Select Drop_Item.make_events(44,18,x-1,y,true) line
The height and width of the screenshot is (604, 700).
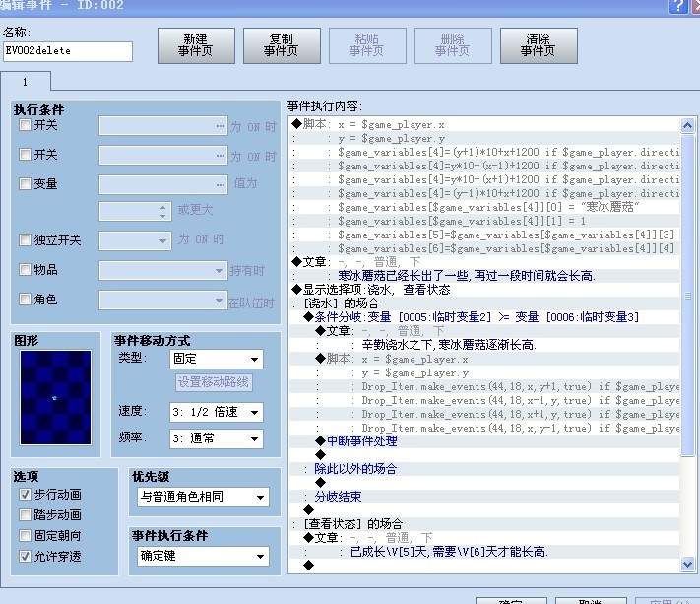(x=484, y=400)
